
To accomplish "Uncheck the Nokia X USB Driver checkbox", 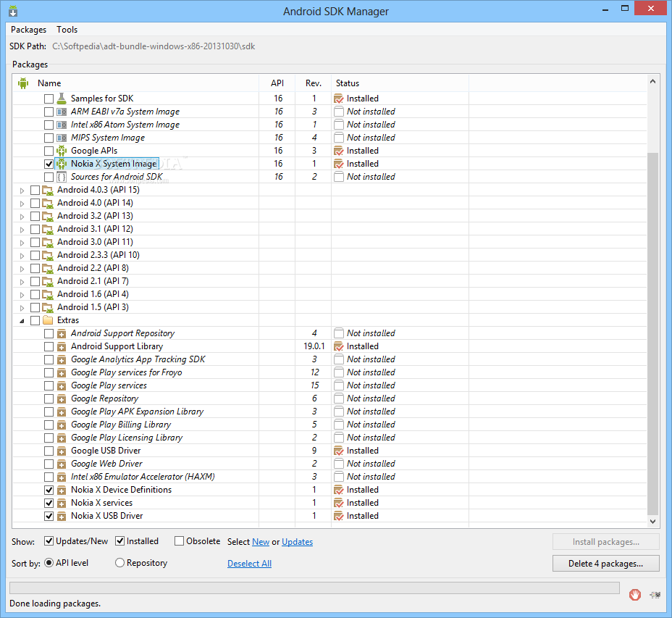I will coord(49,516).
